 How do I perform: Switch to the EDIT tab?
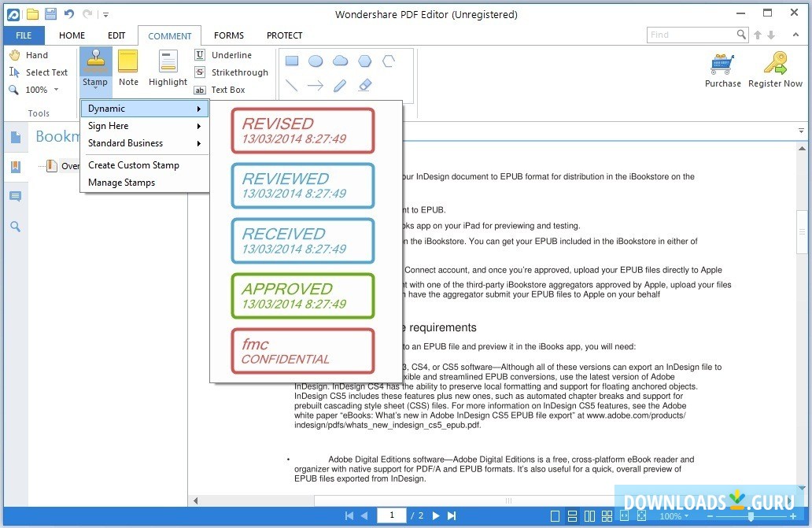[116, 35]
